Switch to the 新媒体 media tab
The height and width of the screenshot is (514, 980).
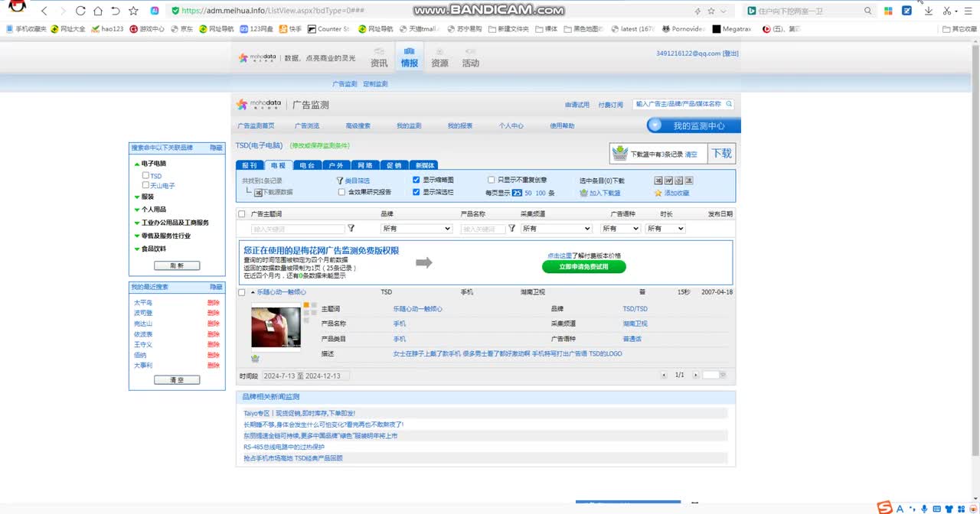(423, 165)
